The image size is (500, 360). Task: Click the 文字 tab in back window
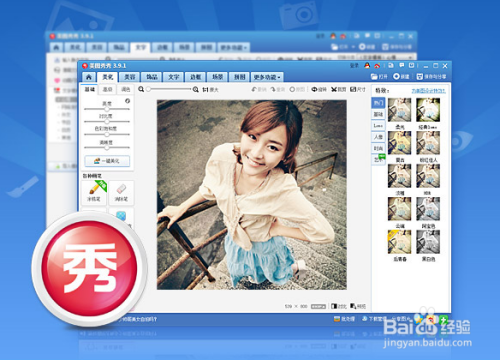[x=141, y=47]
